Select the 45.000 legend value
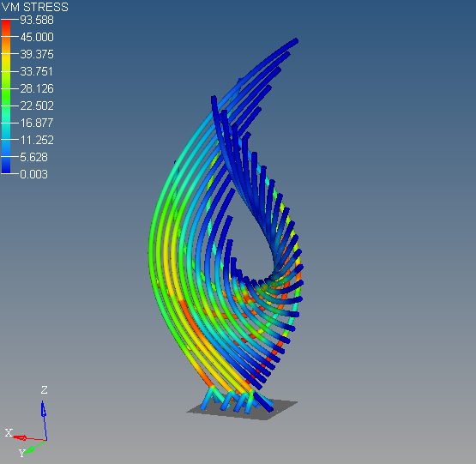The image size is (476, 464). 37,37
